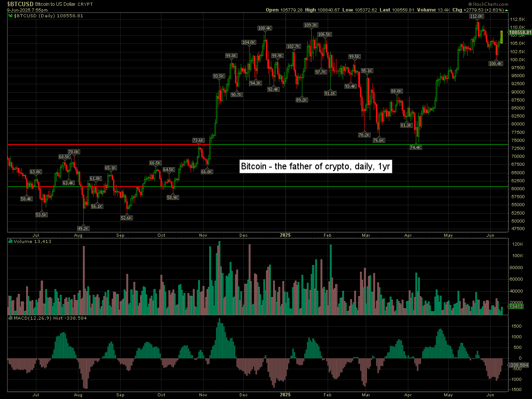The width and height of the screenshot is (532, 399).
Task: Click the Nov label on the time axis
Action: (x=203, y=235)
